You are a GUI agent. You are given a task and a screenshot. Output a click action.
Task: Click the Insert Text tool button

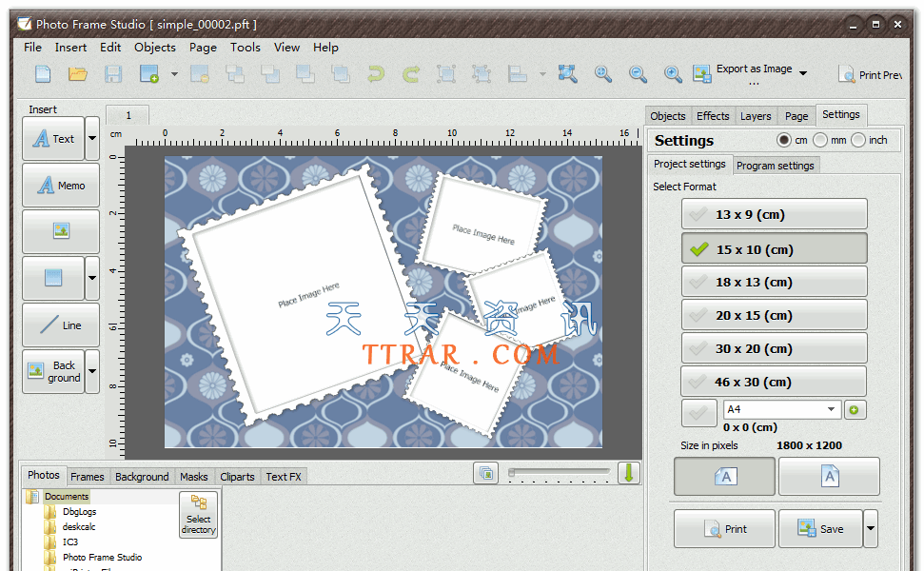pyautogui.click(x=53, y=139)
